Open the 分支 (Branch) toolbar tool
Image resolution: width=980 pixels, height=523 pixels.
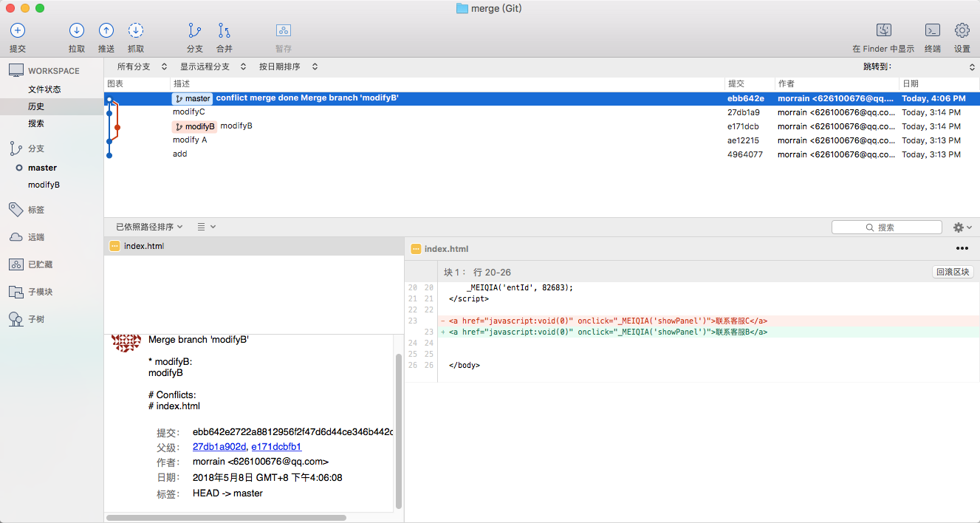(x=194, y=31)
